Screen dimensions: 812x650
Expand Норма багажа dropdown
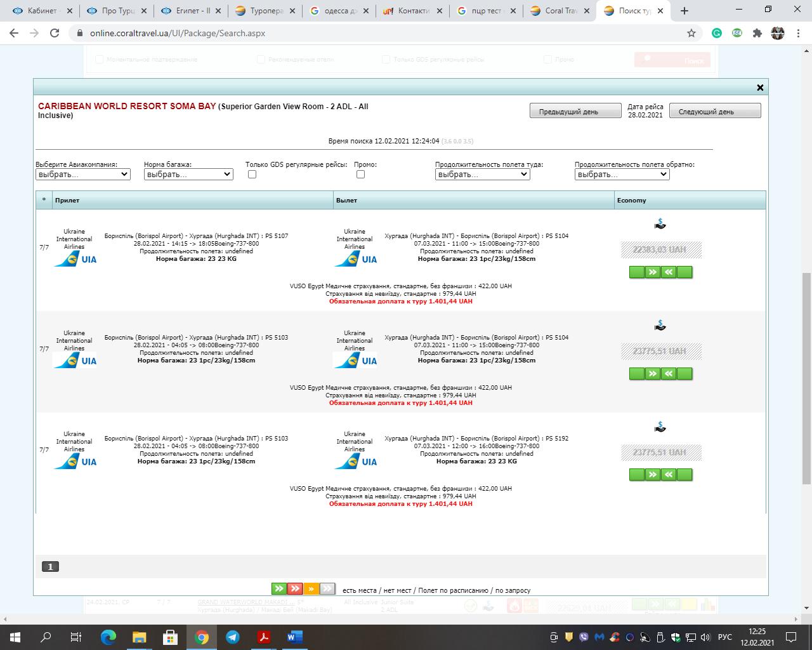188,175
